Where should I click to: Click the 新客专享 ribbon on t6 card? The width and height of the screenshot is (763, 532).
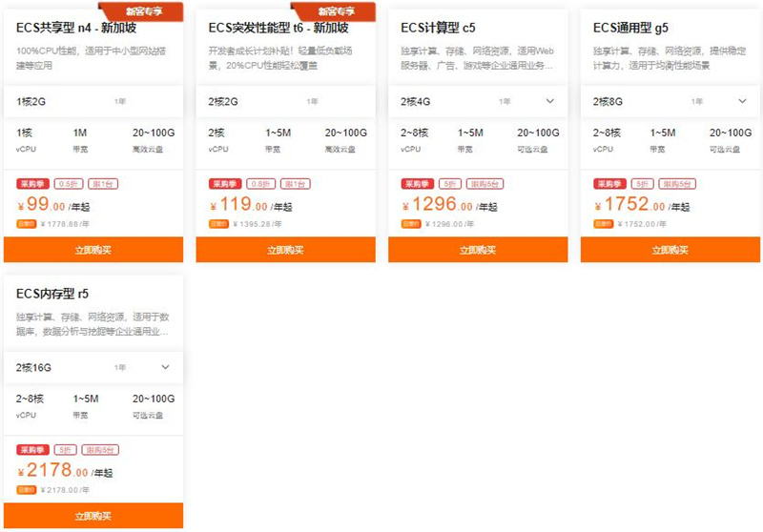(333, 11)
